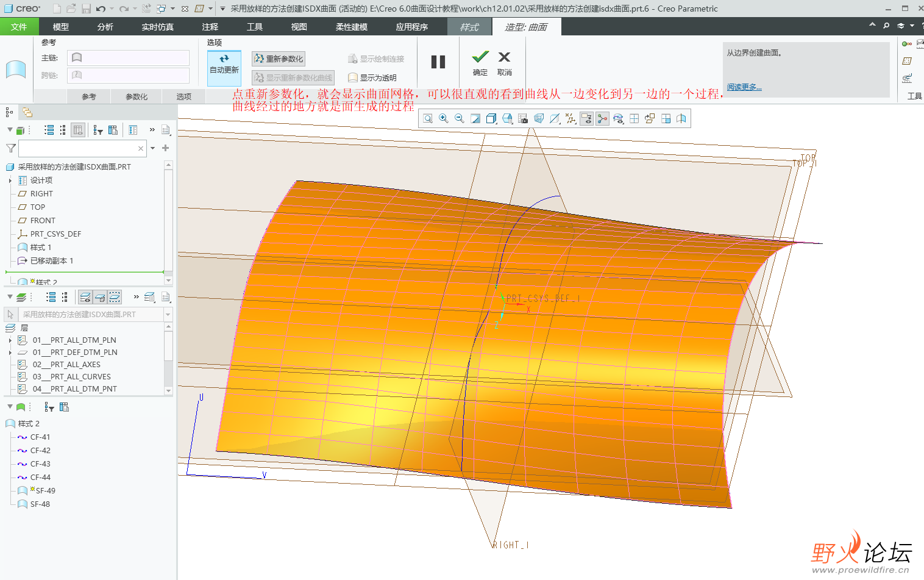The width and height of the screenshot is (924, 580).
Task: Expand the 设计项 tree node
Action: tap(10, 181)
